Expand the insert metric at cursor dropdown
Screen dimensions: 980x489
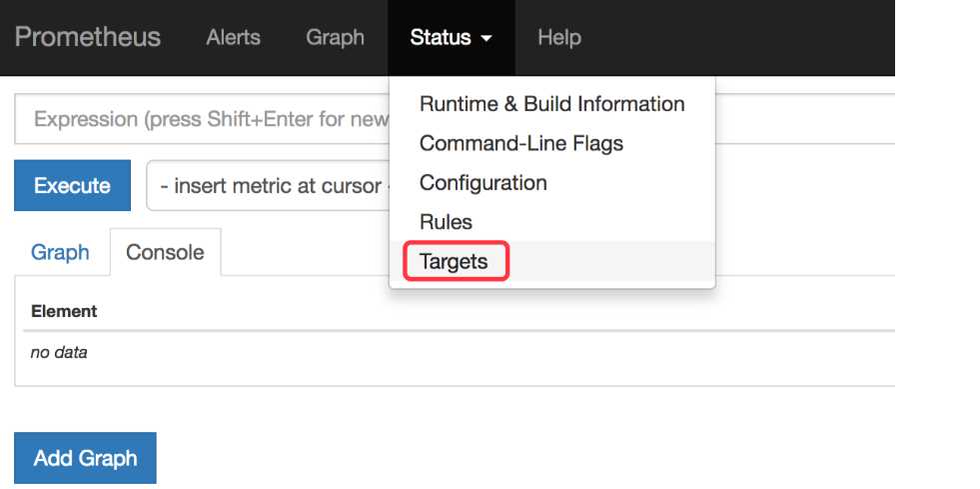[268, 186]
